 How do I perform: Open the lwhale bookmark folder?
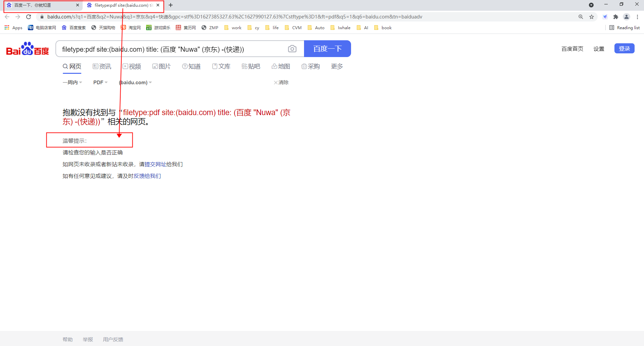(340, 28)
